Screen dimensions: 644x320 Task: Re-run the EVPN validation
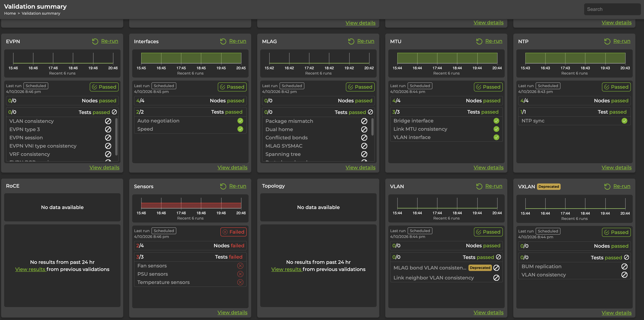coord(109,41)
